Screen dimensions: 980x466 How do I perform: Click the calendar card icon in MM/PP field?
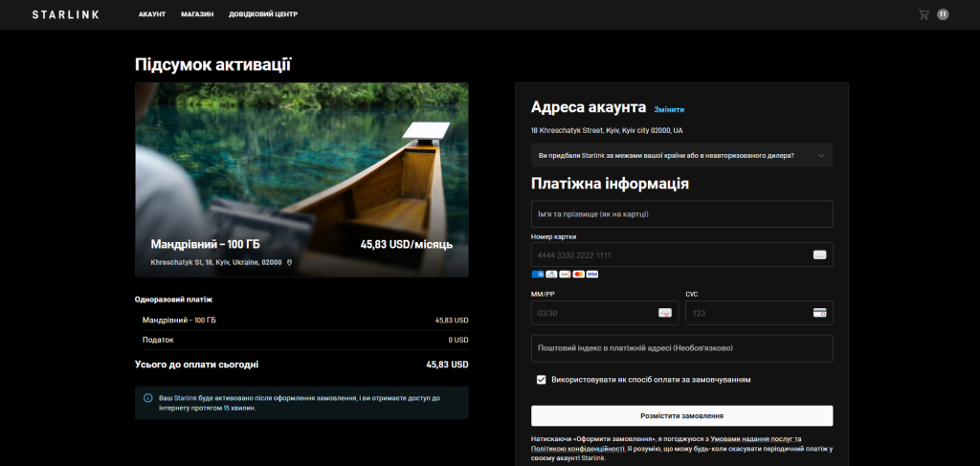(665, 312)
